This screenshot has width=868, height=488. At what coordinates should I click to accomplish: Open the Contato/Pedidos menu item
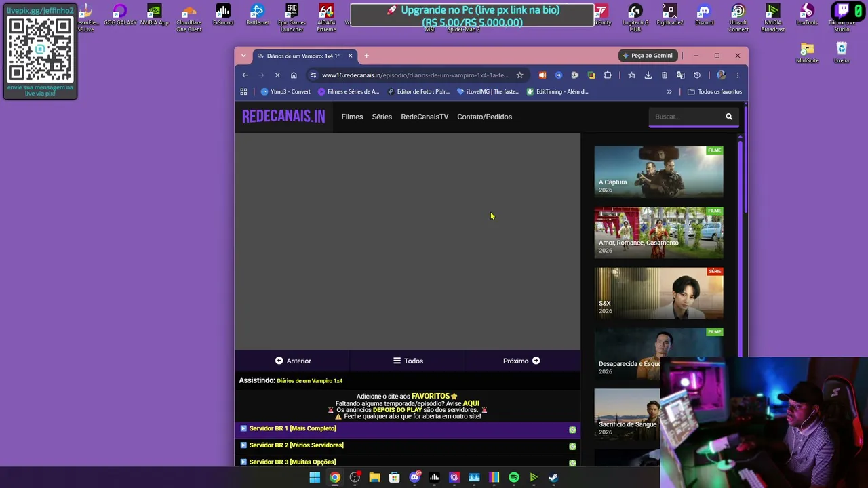484,117
